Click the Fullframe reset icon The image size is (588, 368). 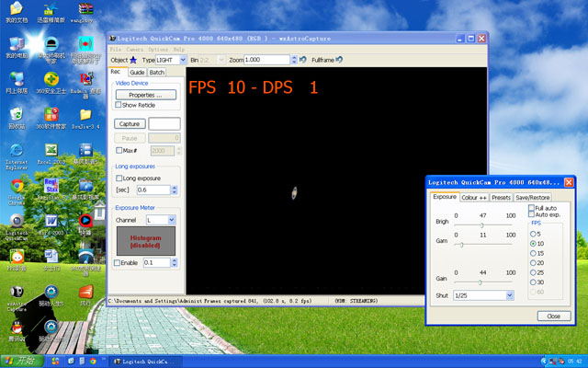pos(339,60)
